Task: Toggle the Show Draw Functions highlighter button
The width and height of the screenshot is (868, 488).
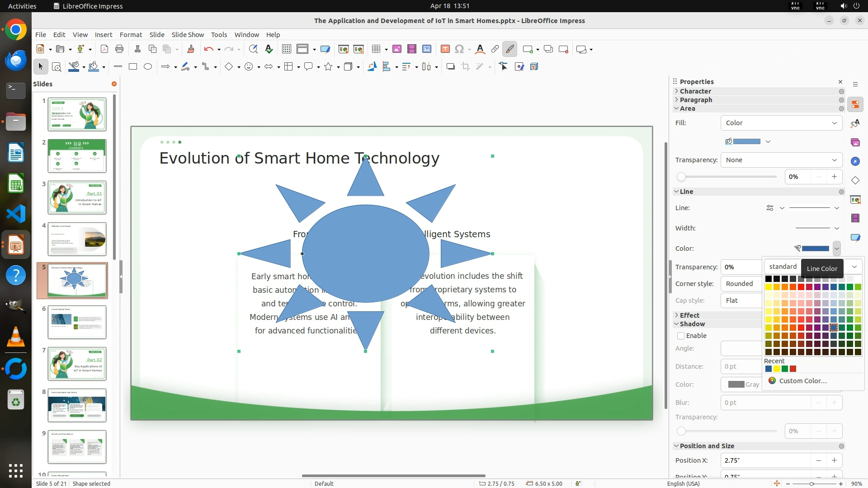Action: click(509, 49)
